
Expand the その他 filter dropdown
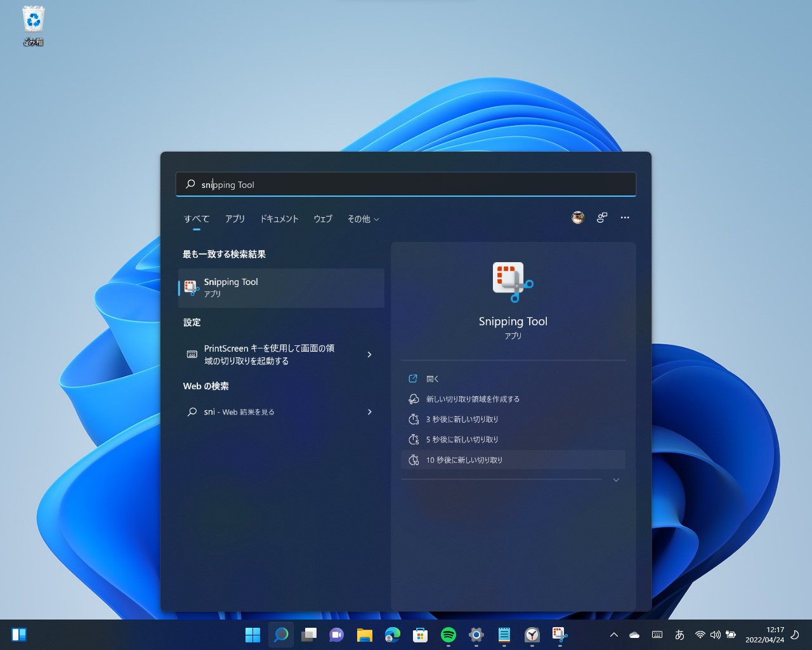(x=363, y=219)
